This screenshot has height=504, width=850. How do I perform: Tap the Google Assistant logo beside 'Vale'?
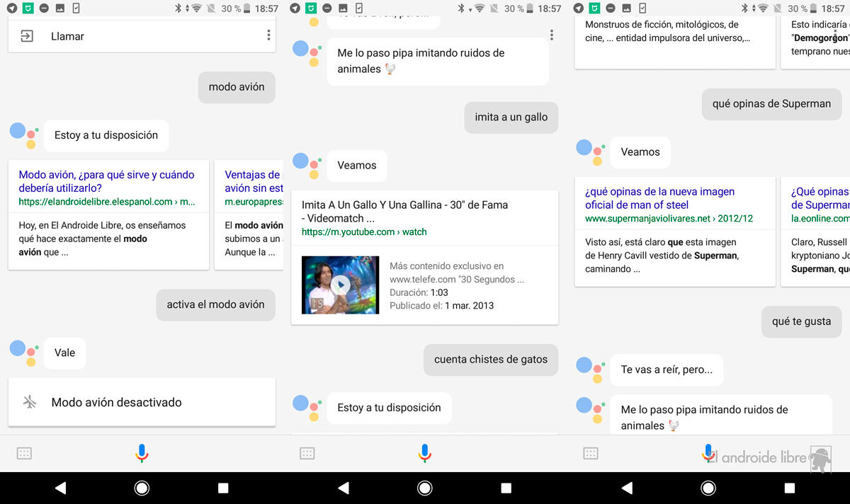(x=23, y=353)
